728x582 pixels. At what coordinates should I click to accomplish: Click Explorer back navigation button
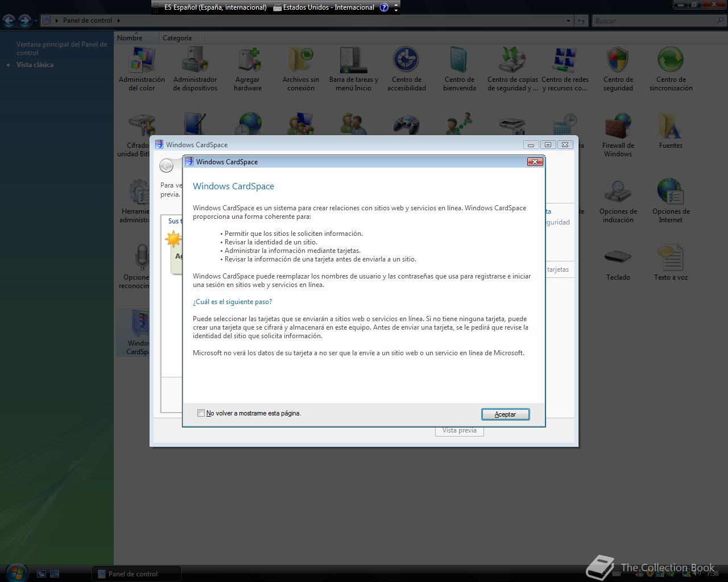coord(9,20)
